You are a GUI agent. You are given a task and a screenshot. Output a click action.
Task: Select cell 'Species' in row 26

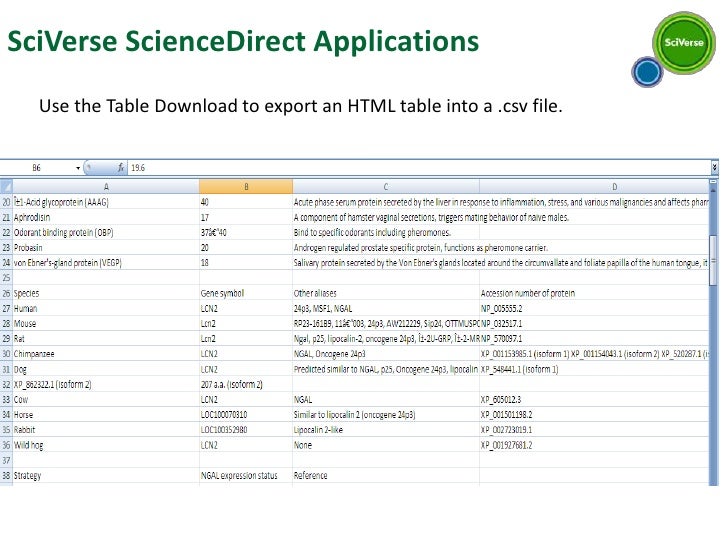[x=106, y=293]
